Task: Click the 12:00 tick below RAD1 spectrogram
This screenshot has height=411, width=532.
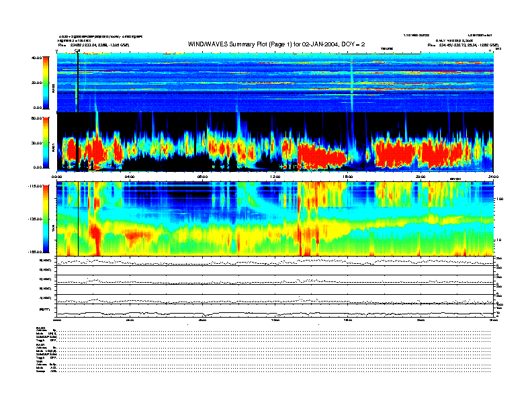Action: [x=274, y=177]
